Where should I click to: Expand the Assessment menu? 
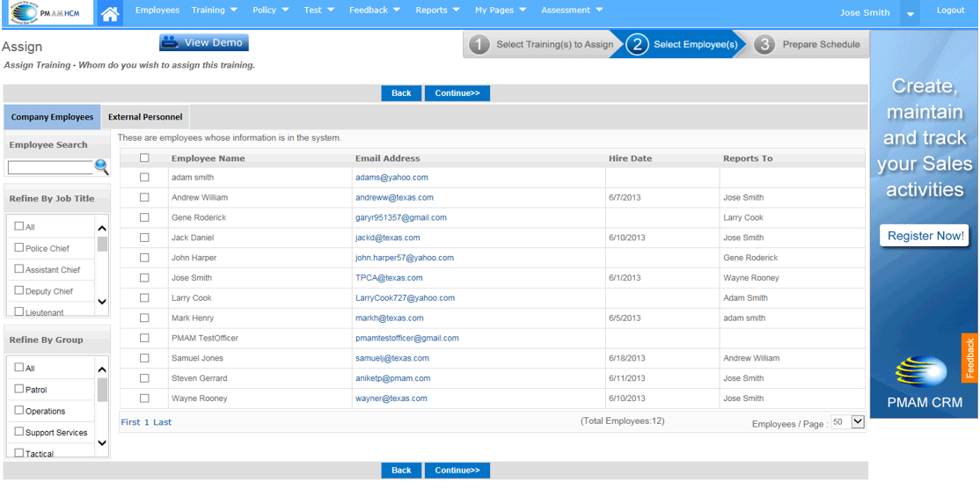pyautogui.click(x=572, y=10)
